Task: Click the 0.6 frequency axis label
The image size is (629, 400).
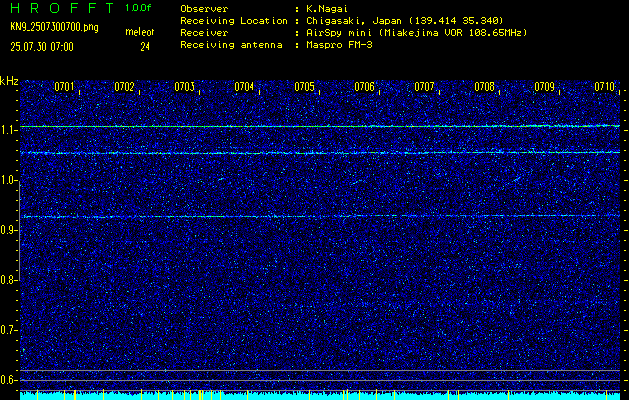Action: click(x=8, y=380)
